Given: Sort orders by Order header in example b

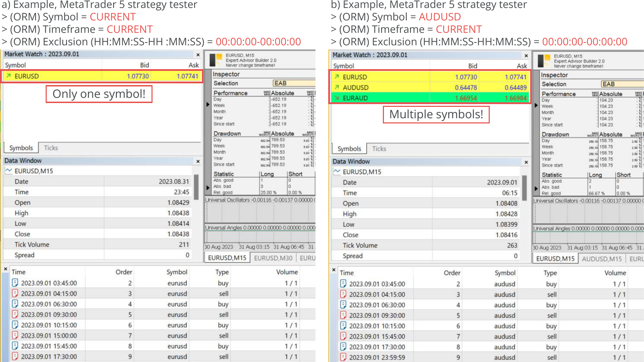Looking at the screenshot, I should tap(452, 273).
